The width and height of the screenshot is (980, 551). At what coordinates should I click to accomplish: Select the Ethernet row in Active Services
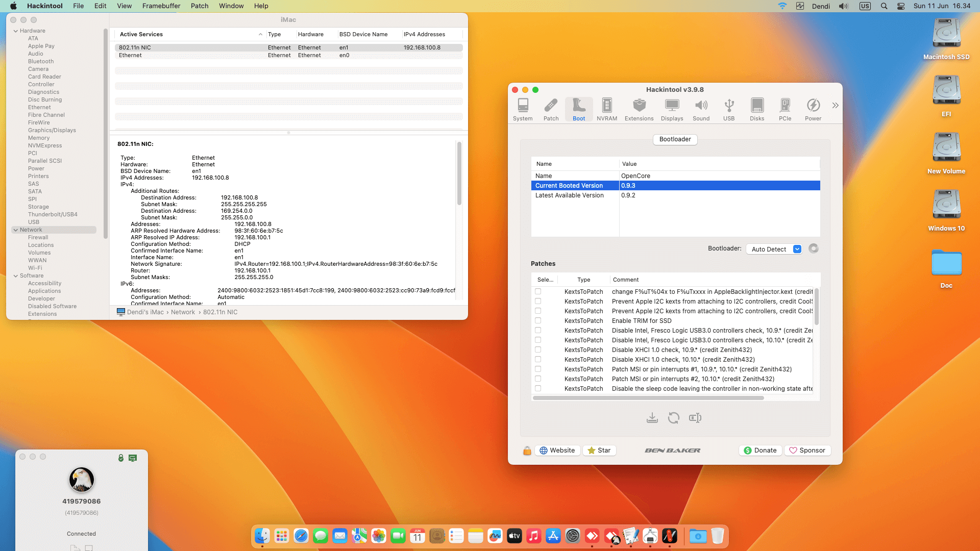289,55
